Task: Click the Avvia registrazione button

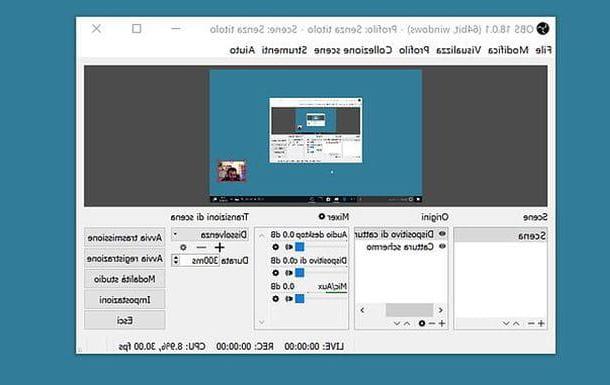Action: point(124,258)
